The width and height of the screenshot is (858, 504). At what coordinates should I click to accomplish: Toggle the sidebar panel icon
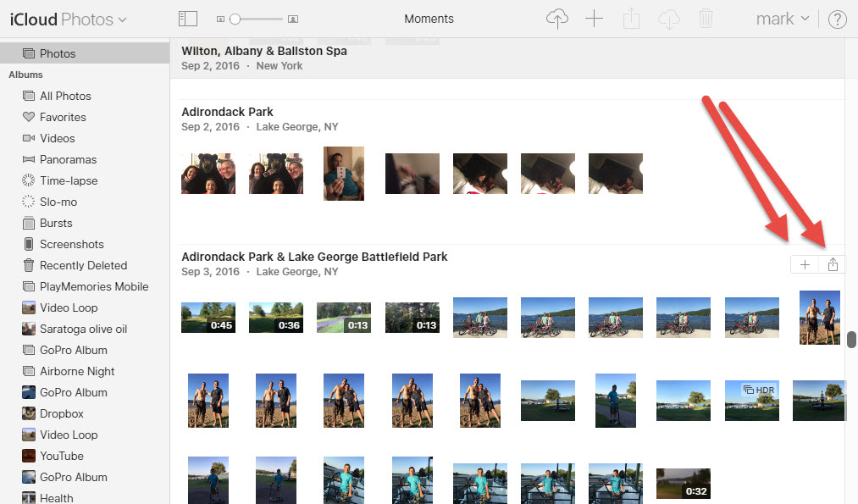click(188, 19)
